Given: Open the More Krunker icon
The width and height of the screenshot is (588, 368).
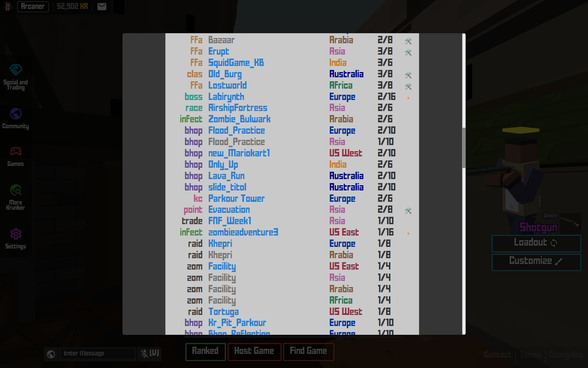Looking at the screenshot, I should 16,190.
